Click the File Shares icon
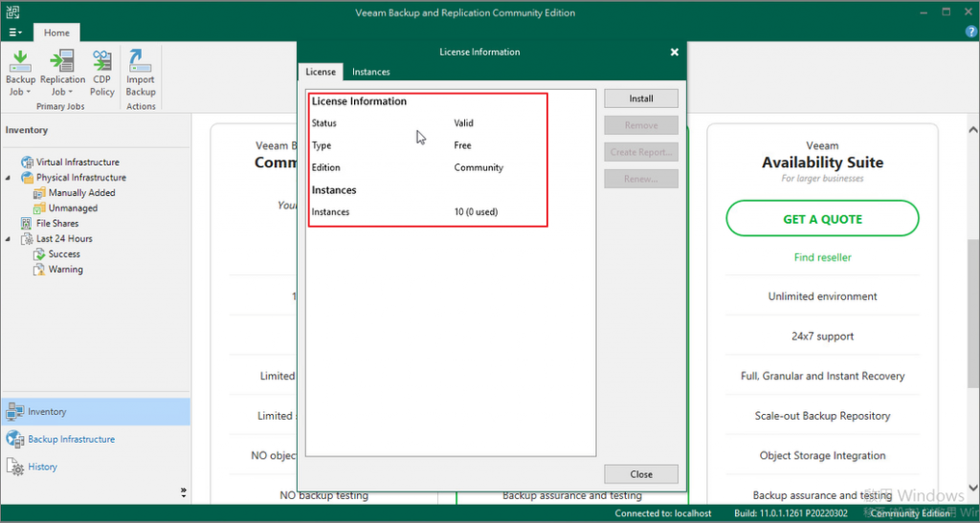980x523 pixels. [x=26, y=224]
